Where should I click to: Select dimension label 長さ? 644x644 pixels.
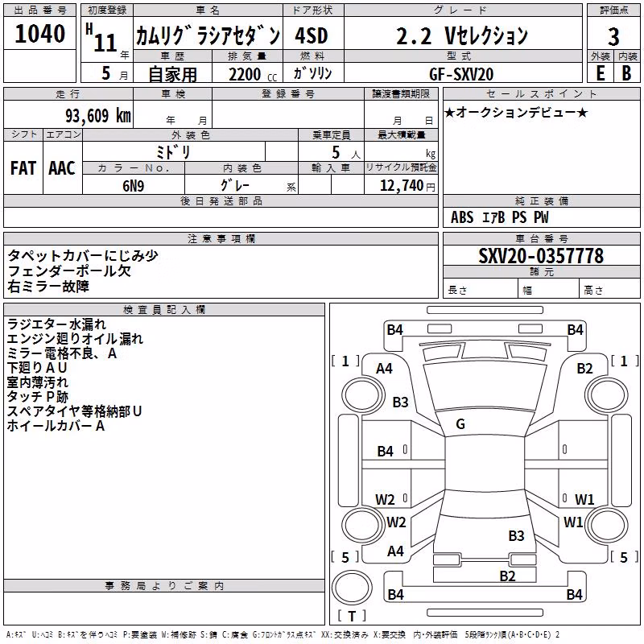pos(457,291)
